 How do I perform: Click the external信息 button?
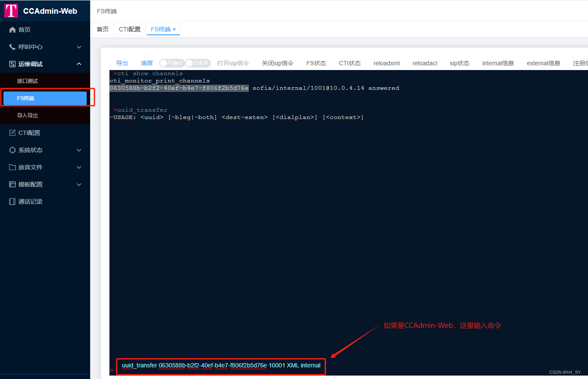(x=544, y=63)
